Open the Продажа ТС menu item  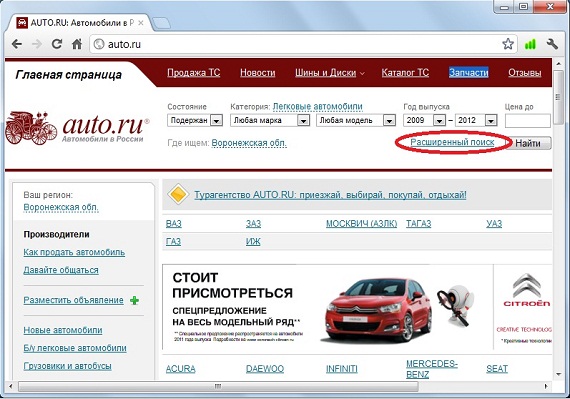pyautogui.click(x=194, y=73)
